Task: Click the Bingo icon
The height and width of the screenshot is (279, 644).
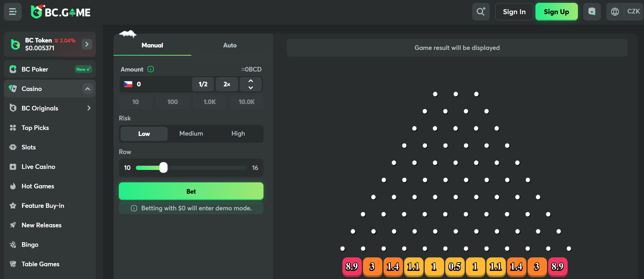Action: coord(13,244)
